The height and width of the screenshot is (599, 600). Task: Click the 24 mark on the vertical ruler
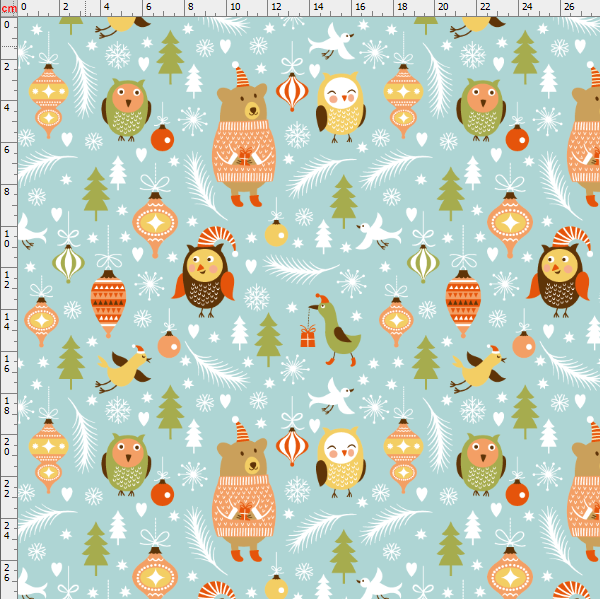pyautogui.click(x=7, y=530)
